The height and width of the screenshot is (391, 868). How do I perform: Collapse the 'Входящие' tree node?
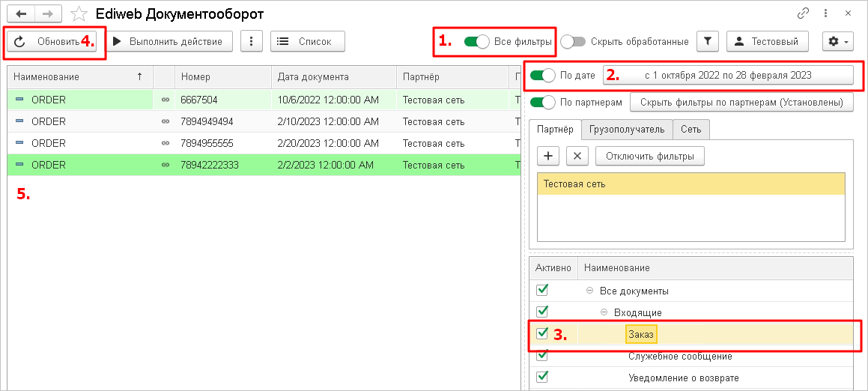pos(604,312)
